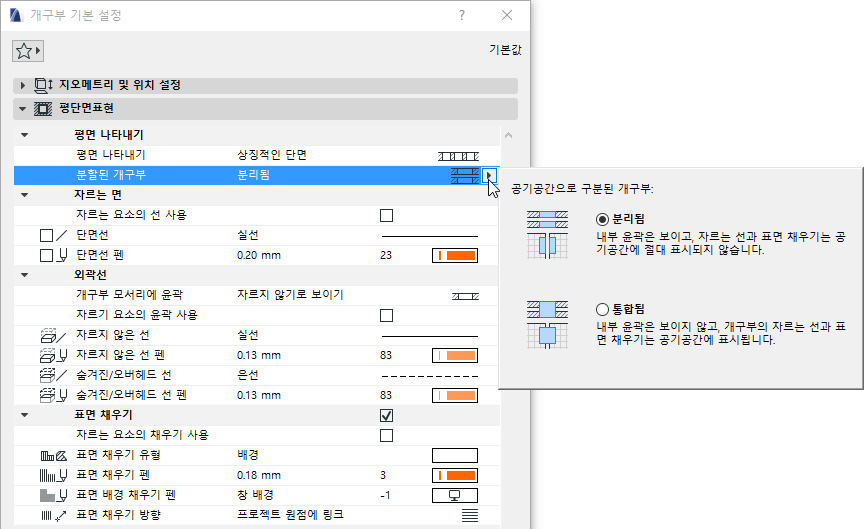Image resolution: width=864 pixels, height=529 pixels.
Task: Click the help question mark button
Action: tap(462, 15)
